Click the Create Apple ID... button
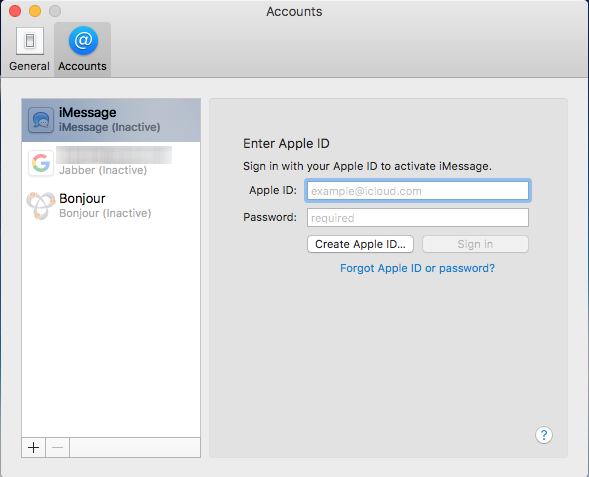Screen dimensions: 589x477 click(360, 244)
